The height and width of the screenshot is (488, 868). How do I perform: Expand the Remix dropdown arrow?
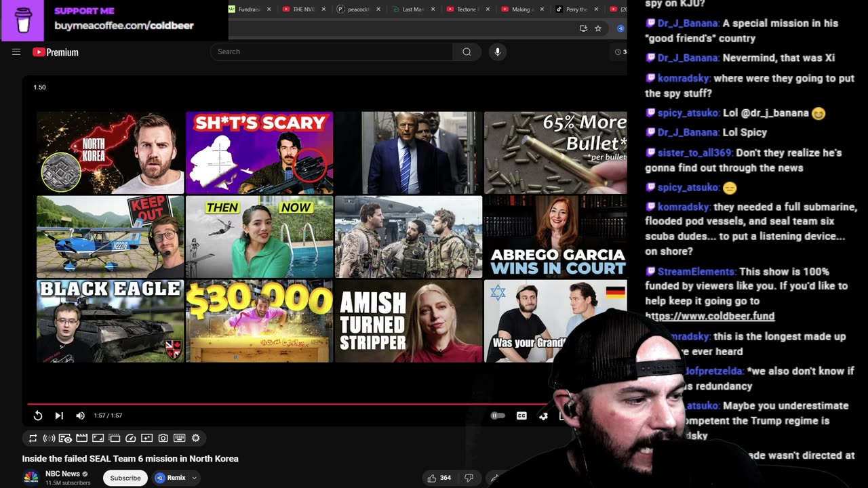coord(195,478)
